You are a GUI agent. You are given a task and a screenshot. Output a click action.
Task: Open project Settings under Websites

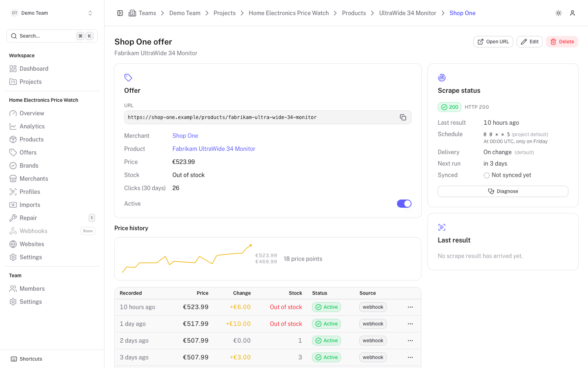click(x=52, y=257)
